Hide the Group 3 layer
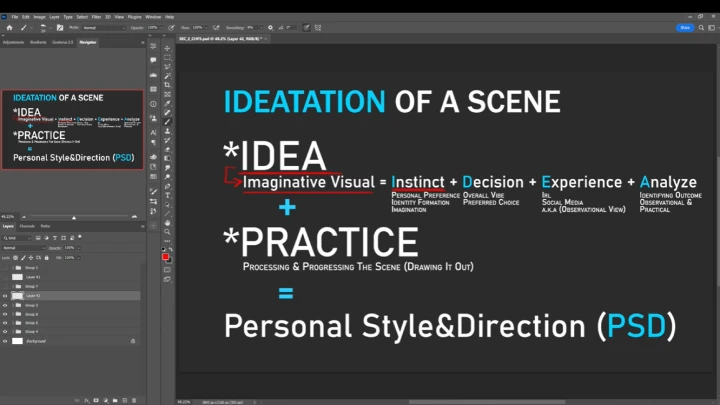720x405 pixels. pos(5,305)
